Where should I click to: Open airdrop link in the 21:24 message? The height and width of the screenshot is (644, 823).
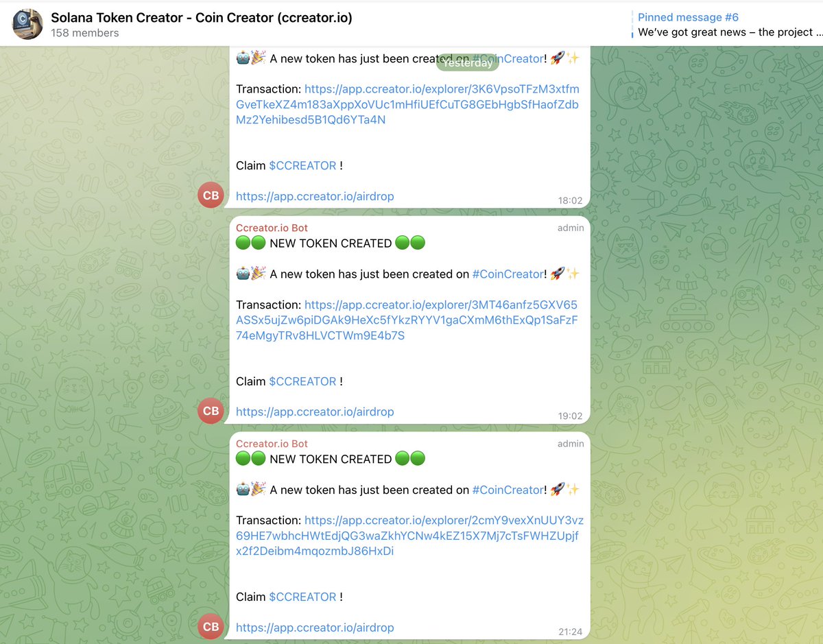[x=315, y=627]
